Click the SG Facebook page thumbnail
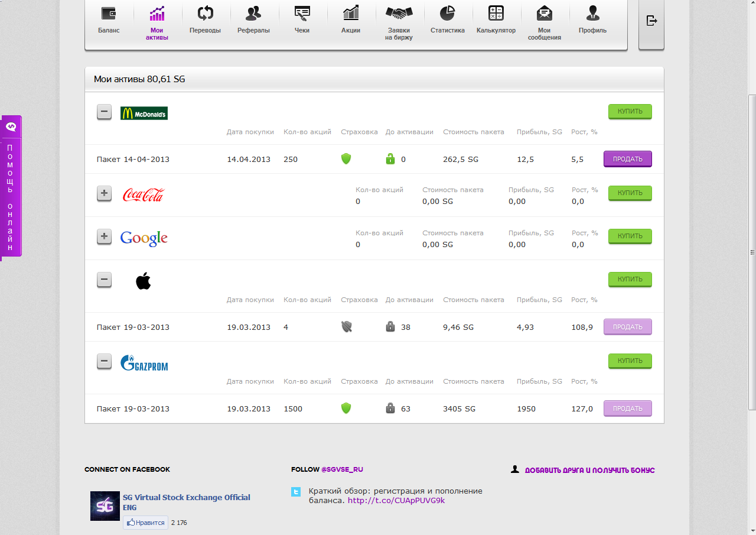The image size is (756, 535). (x=105, y=506)
